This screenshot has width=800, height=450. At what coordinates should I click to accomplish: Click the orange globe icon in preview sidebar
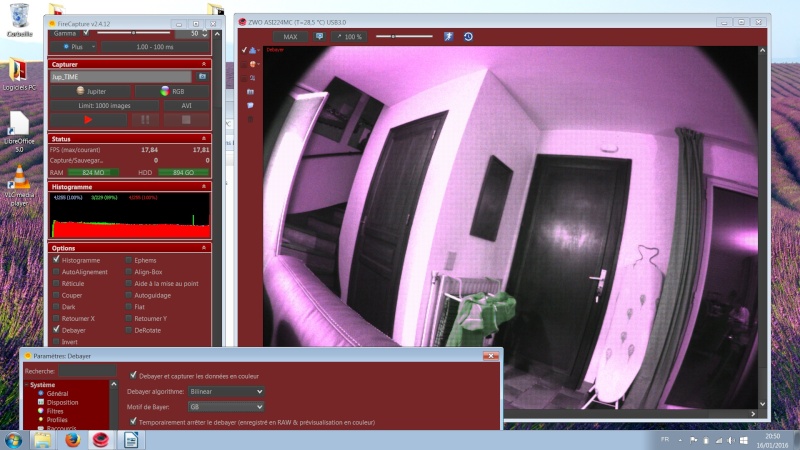[x=253, y=64]
